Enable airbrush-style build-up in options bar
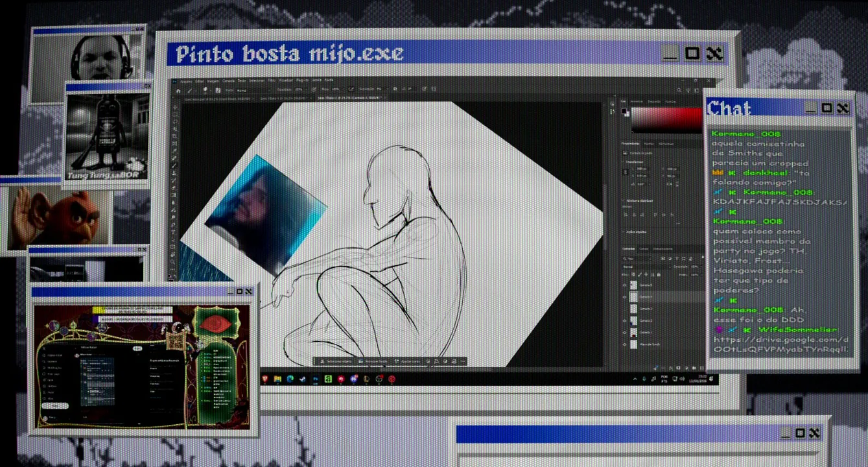 pyautogui.click(x=351, y=89)
